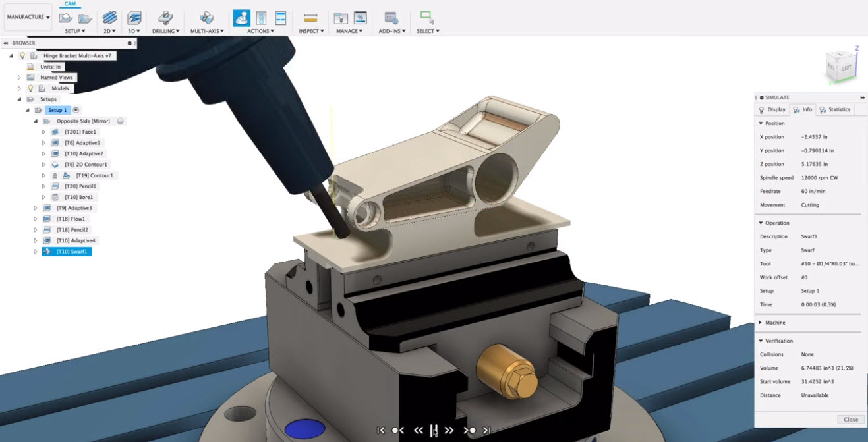The width and height of the screenshot is (868, 442).
Task: Click the New Setup icon in toolbar
Action: pos(65,18)
